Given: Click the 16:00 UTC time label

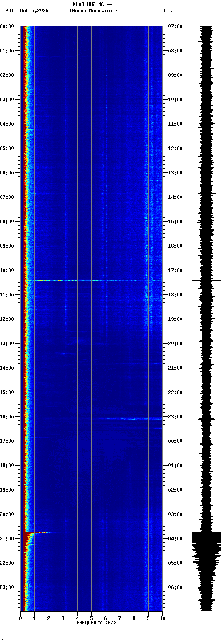Looking at the screenshot, I should click(x=175, y=246).
